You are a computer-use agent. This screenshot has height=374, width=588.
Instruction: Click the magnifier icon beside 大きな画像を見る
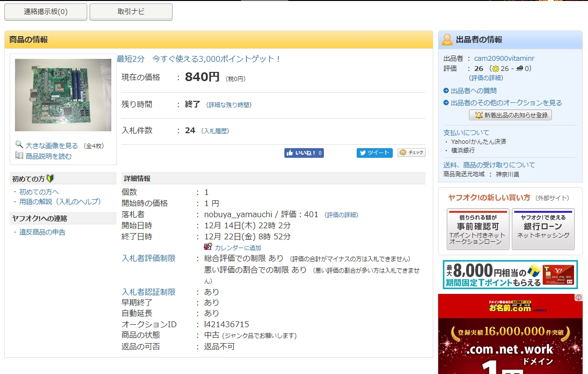(19, 144)
